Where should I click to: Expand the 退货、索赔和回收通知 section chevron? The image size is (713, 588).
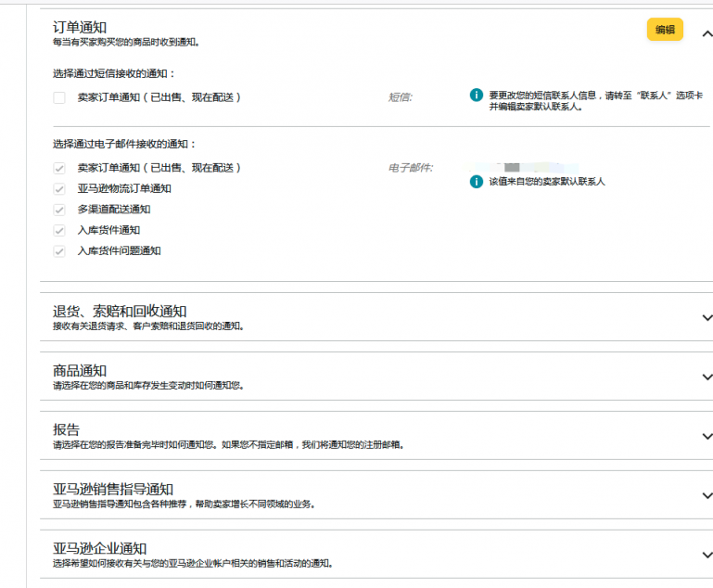point(707,317)
